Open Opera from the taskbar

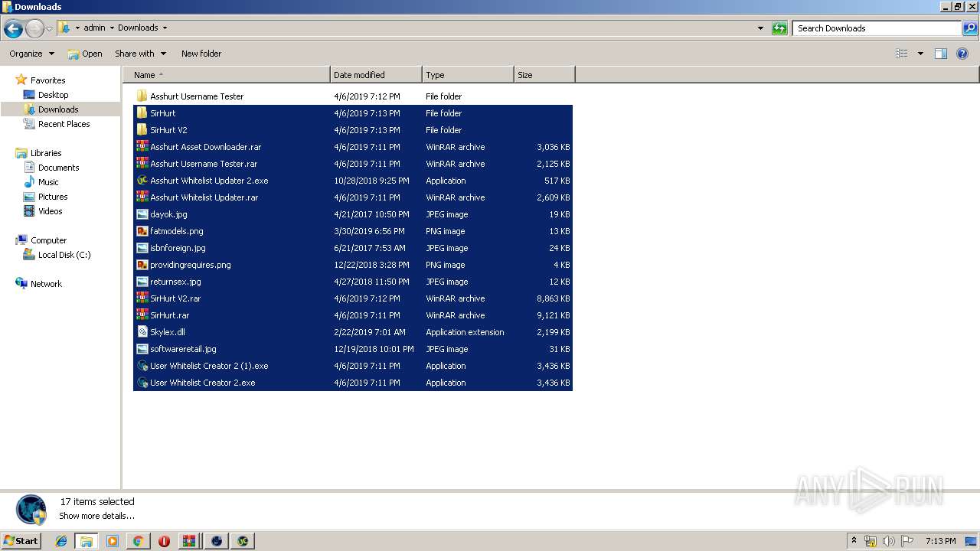pyautogui.click(x=164, y=541)
